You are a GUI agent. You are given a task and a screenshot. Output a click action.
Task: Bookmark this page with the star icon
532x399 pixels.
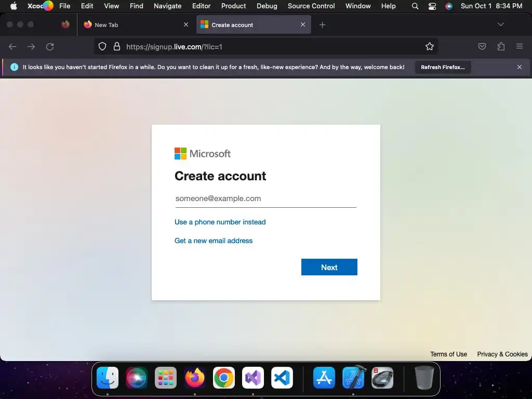point(430,46)
